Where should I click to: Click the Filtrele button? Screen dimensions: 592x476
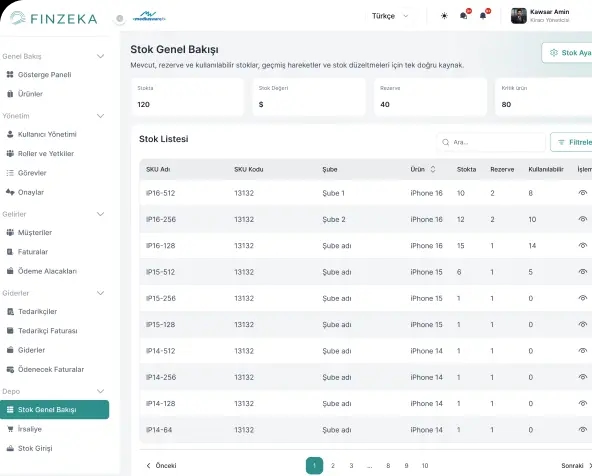[571, 142]
